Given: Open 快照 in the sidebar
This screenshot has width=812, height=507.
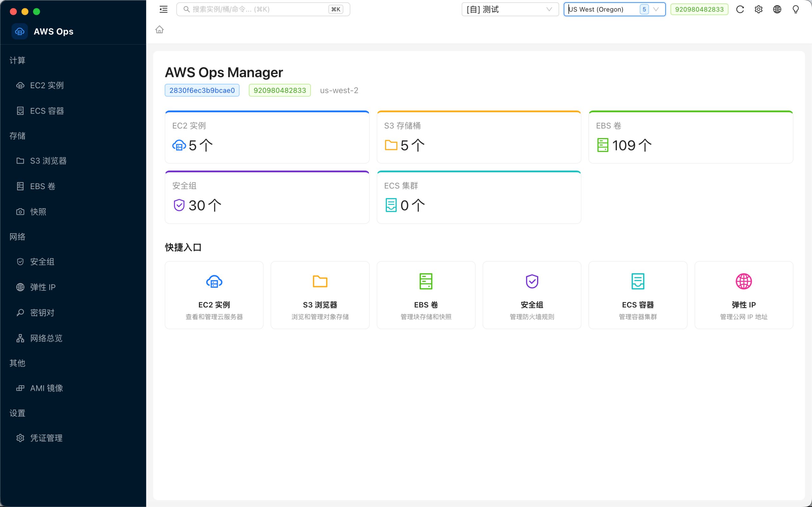Looking at the screenshot, I should [x=73, y=212].
